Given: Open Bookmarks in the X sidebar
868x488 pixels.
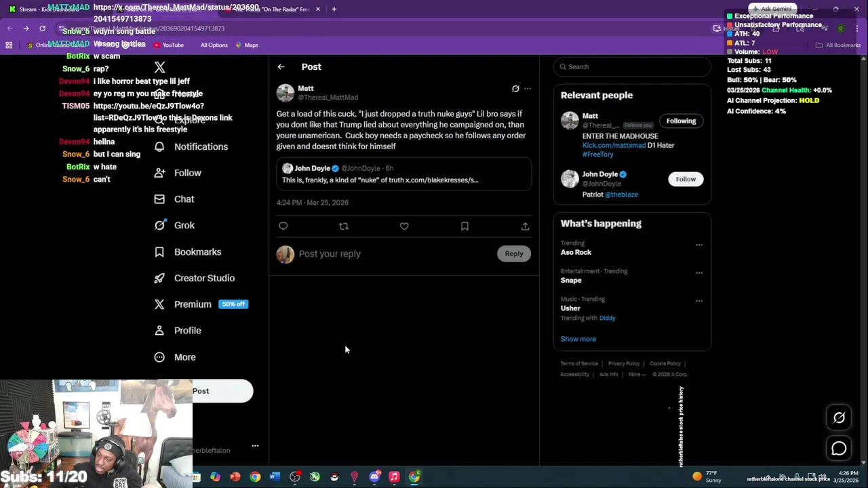Looking at the screenshot, I should (189, 252).
